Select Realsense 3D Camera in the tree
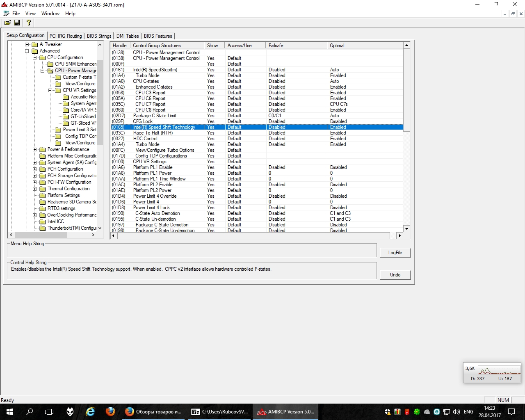 coord(72,202)
